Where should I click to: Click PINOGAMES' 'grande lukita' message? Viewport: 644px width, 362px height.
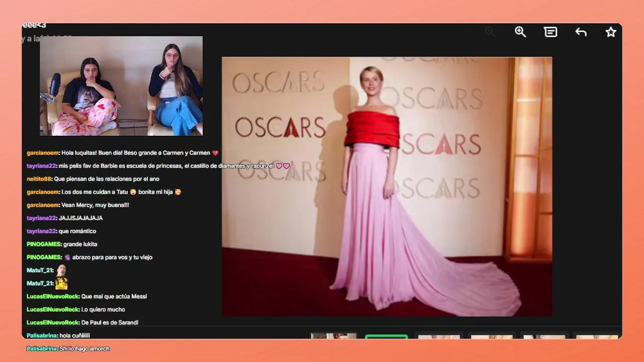(62, 244)
